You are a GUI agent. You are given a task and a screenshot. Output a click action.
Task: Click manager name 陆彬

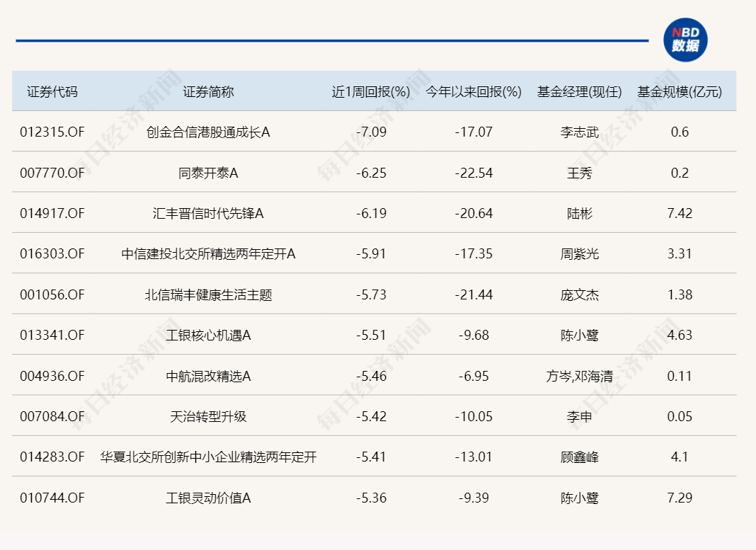580,214
